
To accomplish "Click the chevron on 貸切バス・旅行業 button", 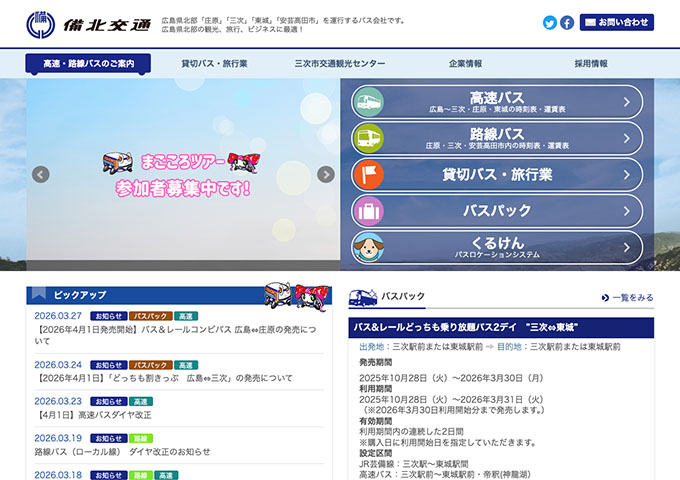I will [x=627, y=175].
